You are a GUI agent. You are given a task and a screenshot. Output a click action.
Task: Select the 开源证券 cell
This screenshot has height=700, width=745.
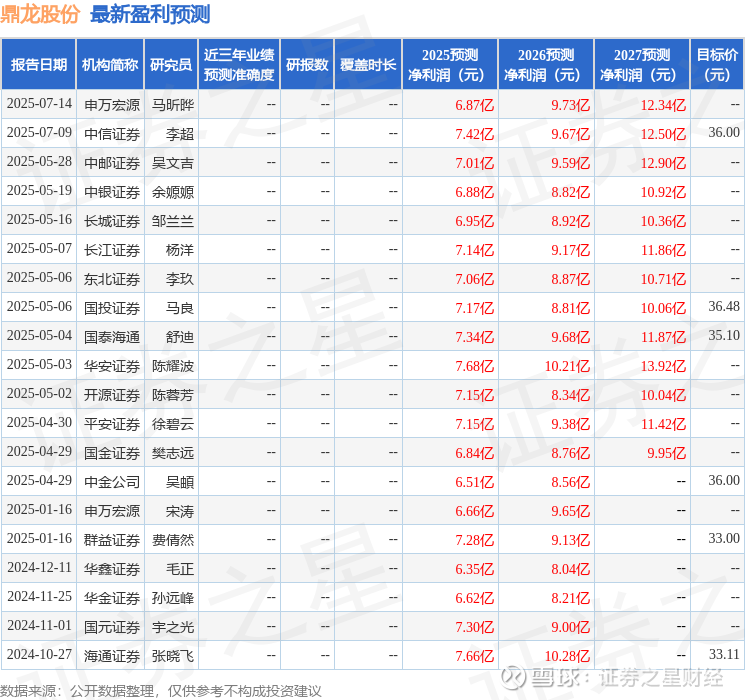[x=112, y=395]
